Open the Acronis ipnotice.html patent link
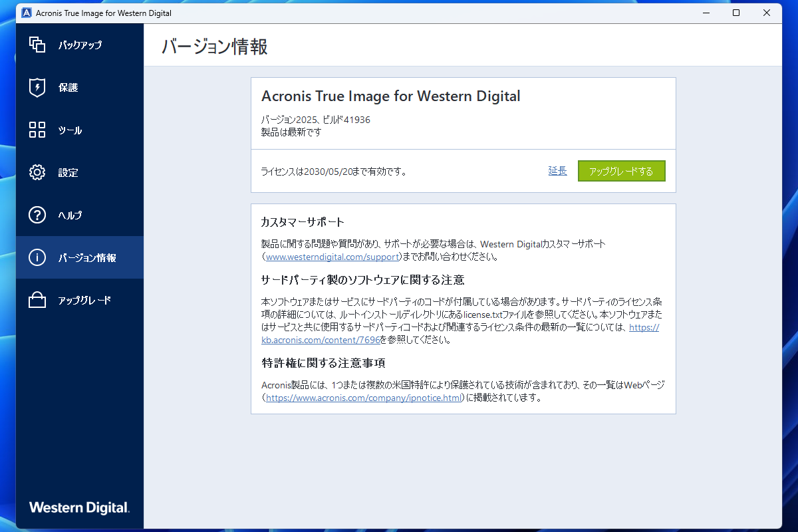The width and height of the screenshot is (798, 532). [363, 398]
